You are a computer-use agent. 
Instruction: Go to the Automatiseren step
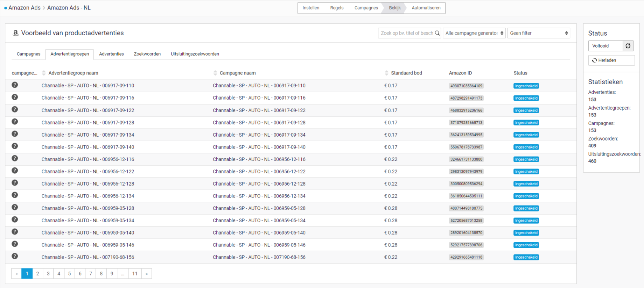click(x=426, y=8)
